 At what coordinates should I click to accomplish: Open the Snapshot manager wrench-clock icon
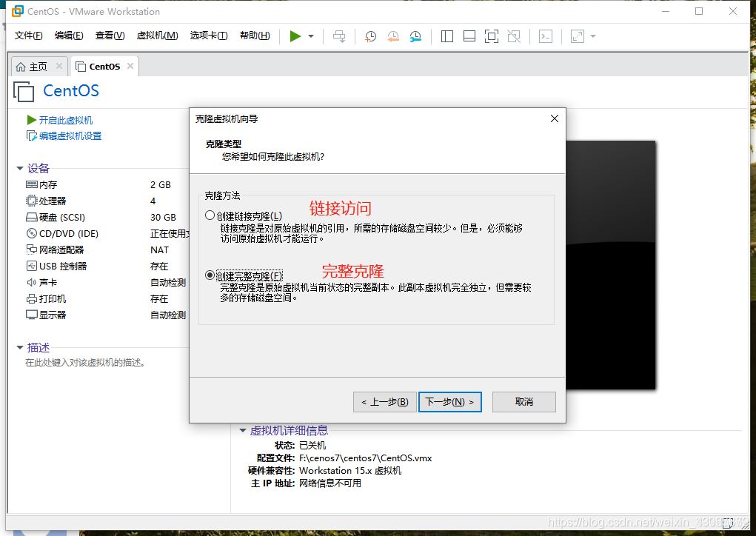click(x=415, y=36)
